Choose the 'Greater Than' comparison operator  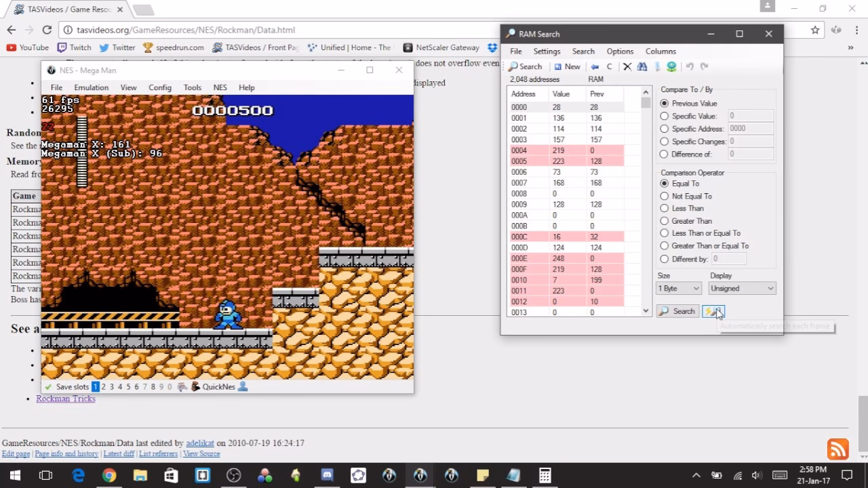coord(664,221)
